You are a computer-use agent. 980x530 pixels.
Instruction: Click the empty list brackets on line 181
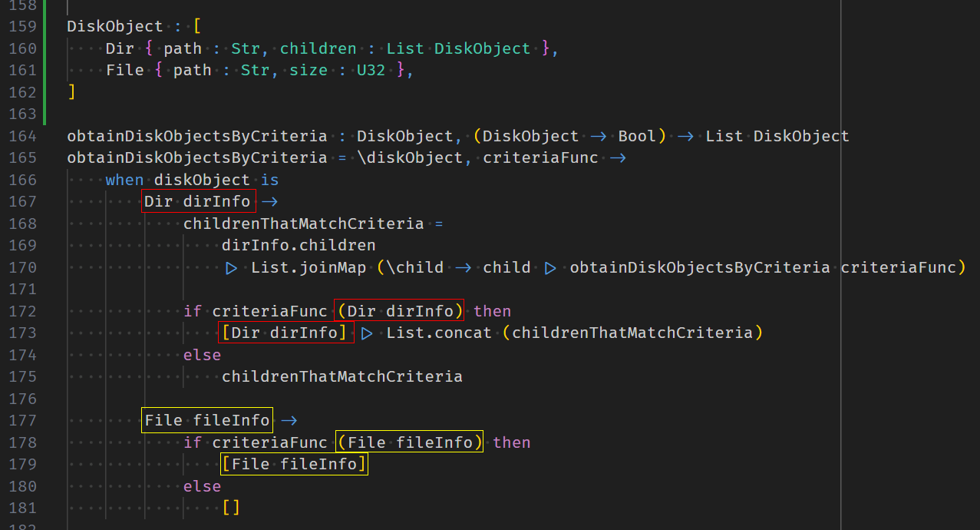pos(231,508)
